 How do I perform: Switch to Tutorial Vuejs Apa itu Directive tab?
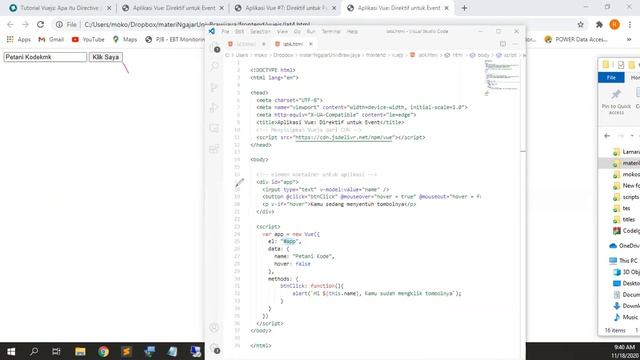tap(60, 8)
